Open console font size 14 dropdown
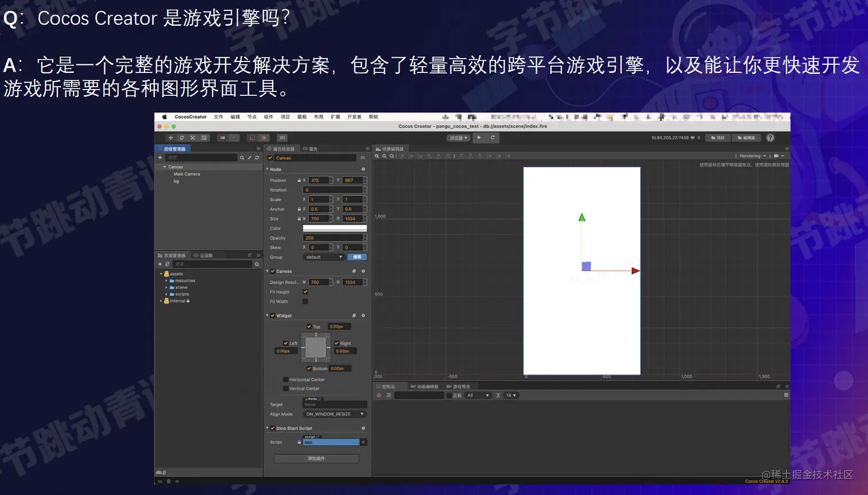Viewport: 868px width, 495px height. tap(511, 395)
